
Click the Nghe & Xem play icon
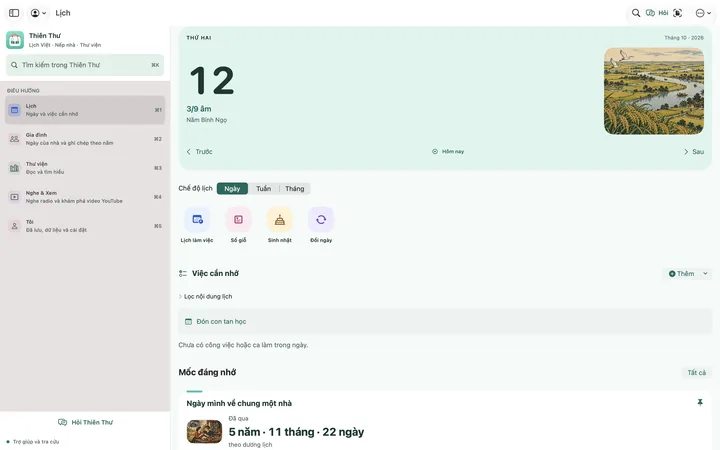[15, 197]
